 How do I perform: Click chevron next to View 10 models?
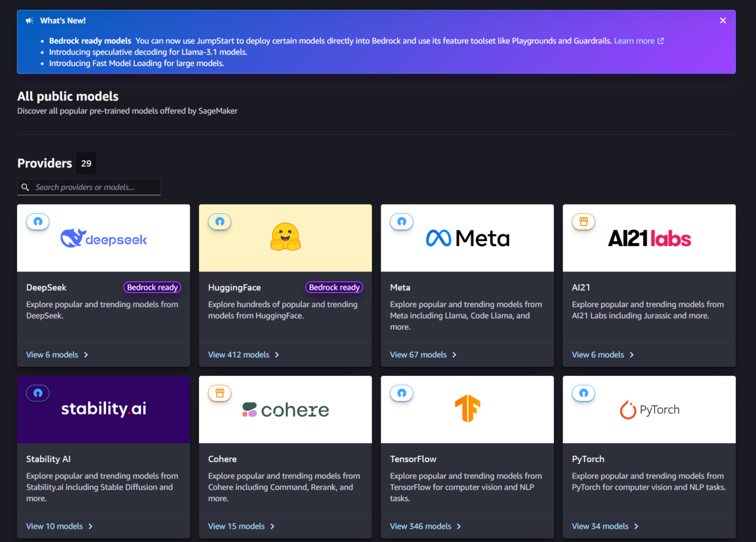point(91,526)
